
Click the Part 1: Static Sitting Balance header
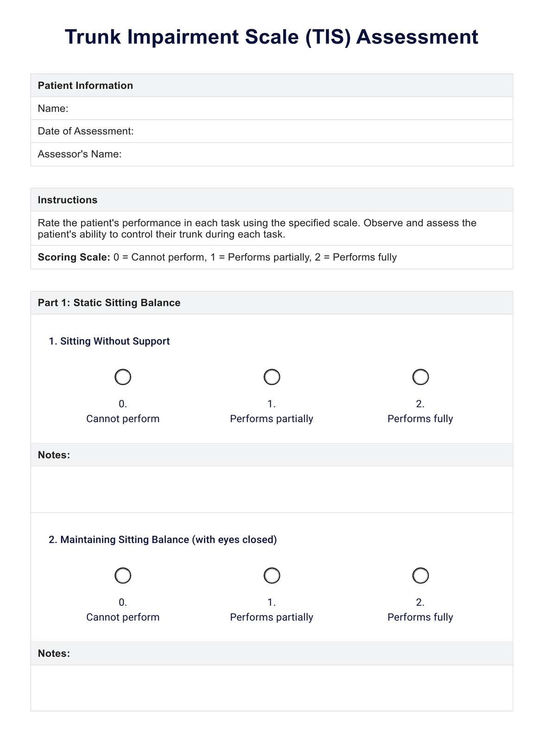point(109,303)
